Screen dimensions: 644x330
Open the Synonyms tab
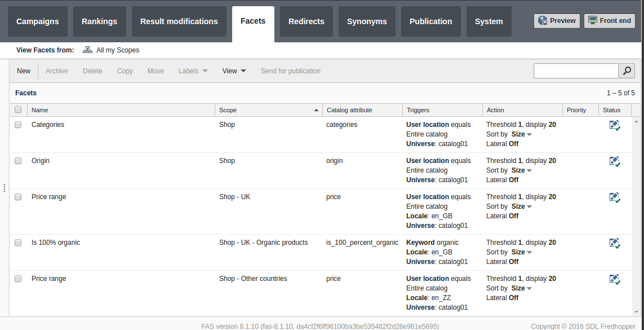click(x=367, y=21)
